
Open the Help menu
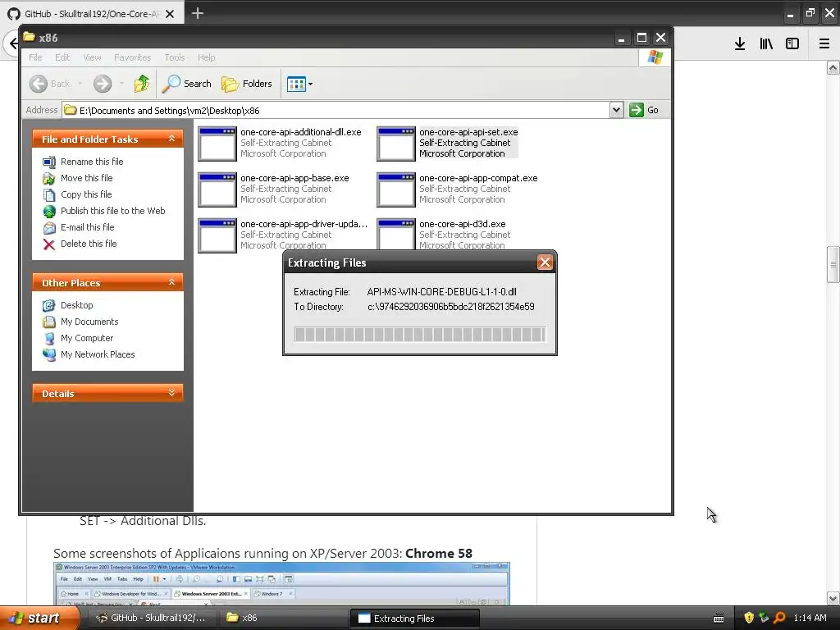(206, 57)
